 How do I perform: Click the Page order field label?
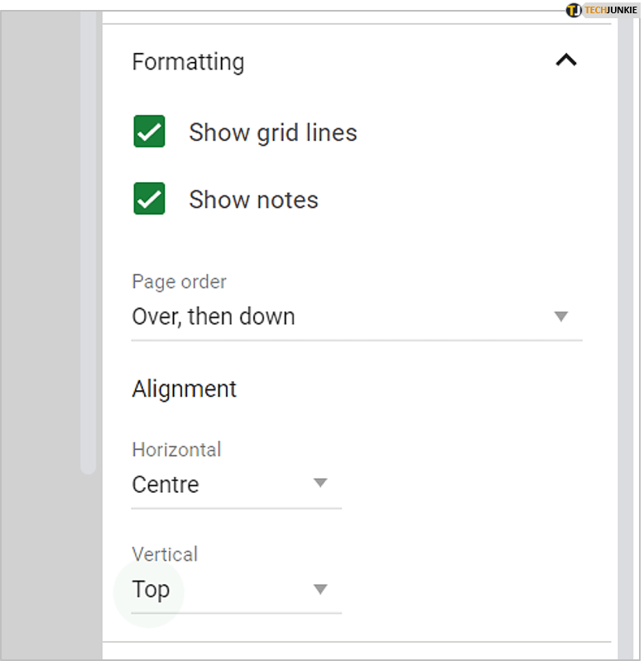pos(179,282)
